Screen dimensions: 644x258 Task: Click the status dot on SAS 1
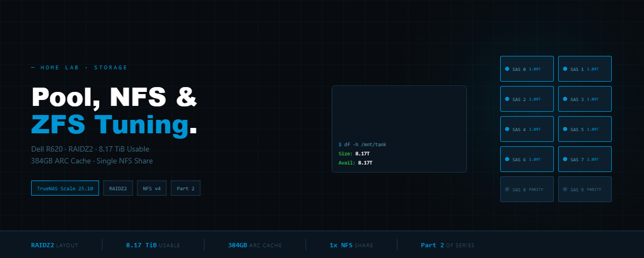point(565,69)
